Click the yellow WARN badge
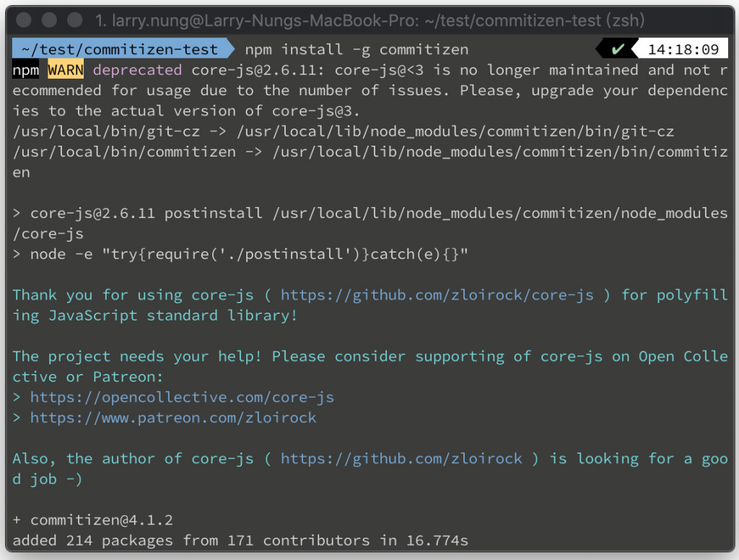 66,70
